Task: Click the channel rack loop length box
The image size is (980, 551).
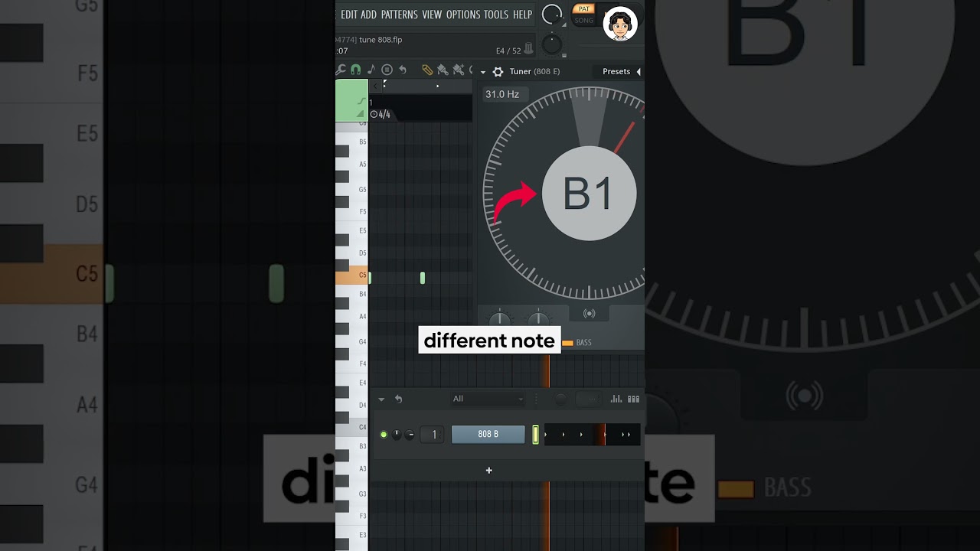Action: pos(589,399)
